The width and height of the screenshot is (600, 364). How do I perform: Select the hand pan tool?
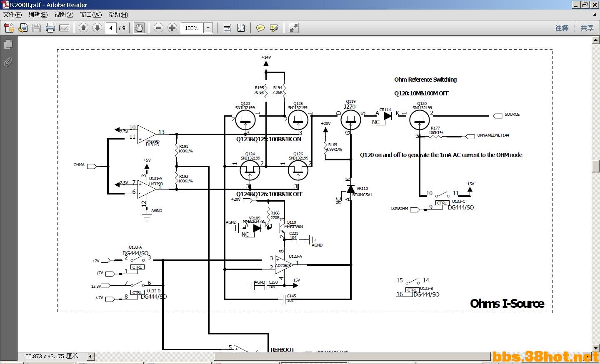pyautogui.click(x=139, y=28)
